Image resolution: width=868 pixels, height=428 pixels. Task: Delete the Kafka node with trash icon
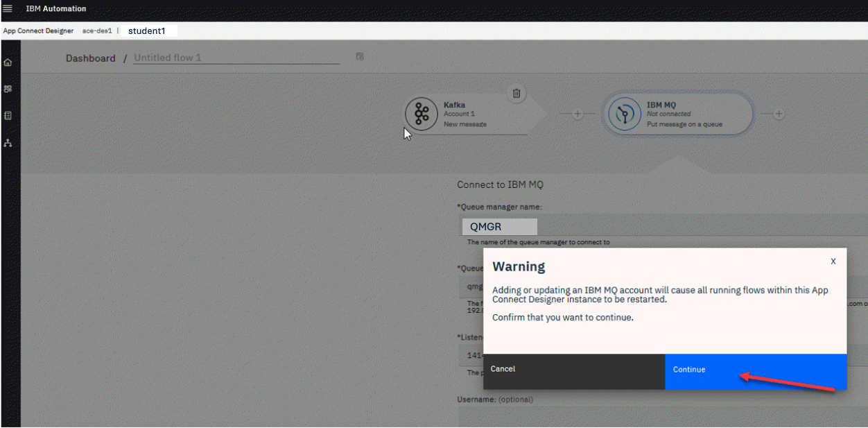(516, 93)
